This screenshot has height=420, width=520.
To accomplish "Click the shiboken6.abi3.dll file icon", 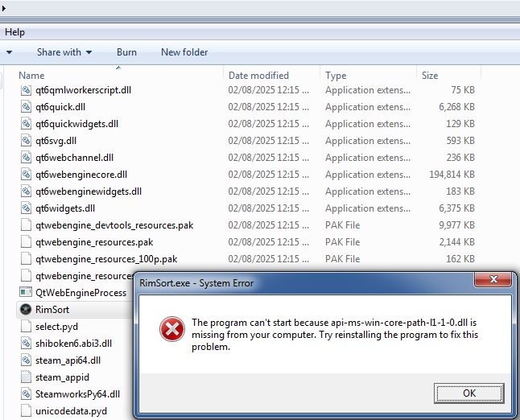I will (x=26, y=343).
